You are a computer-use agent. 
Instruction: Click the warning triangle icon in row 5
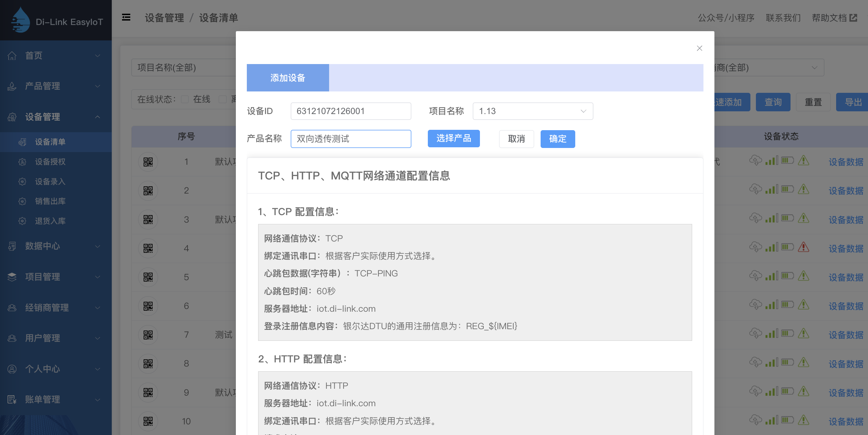(804, 276)
